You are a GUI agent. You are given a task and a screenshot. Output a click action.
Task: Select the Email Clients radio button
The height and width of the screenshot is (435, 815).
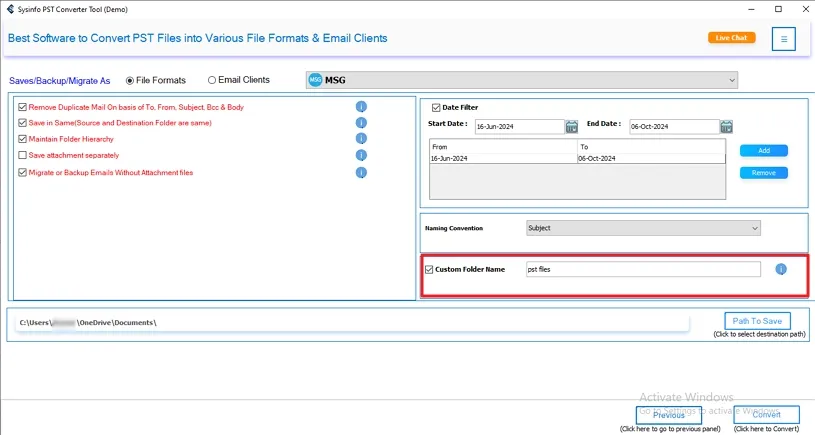click(x=212, y=80)
